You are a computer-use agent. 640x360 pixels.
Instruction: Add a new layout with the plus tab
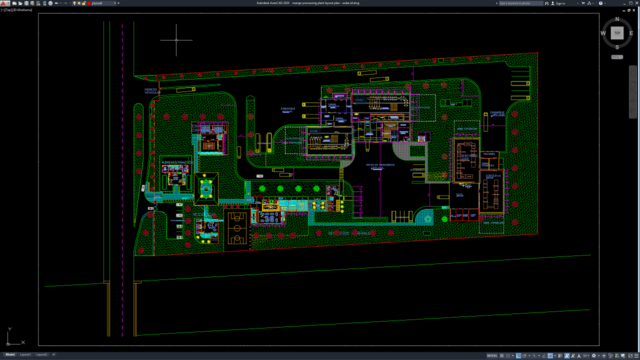(x=53, y=355)
